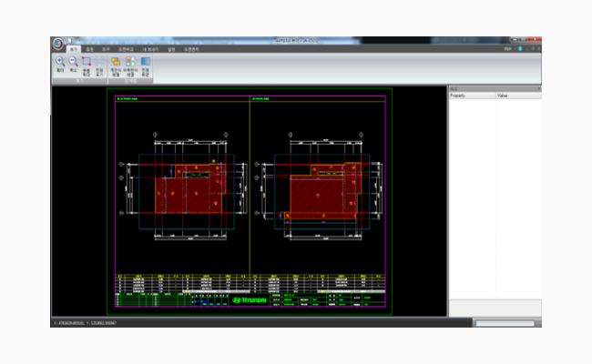Switch to the 내보내기 (Export) ribbon tab
Viewport: 592px width, 364px height.
(150, 49)
